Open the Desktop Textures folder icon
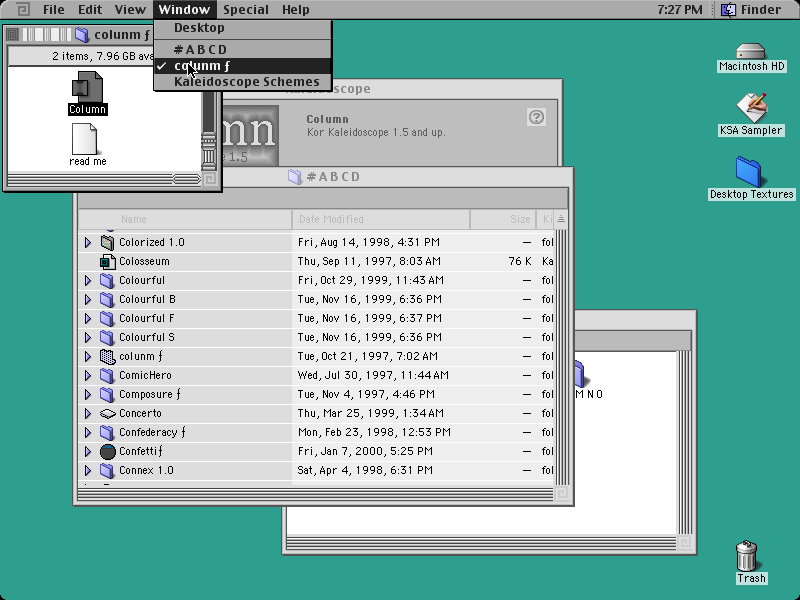Viewport: 800px width, 600px height. click(748, 172)
